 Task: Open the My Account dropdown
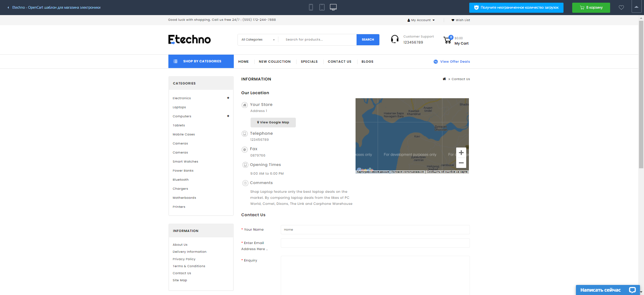pos(421,20)
